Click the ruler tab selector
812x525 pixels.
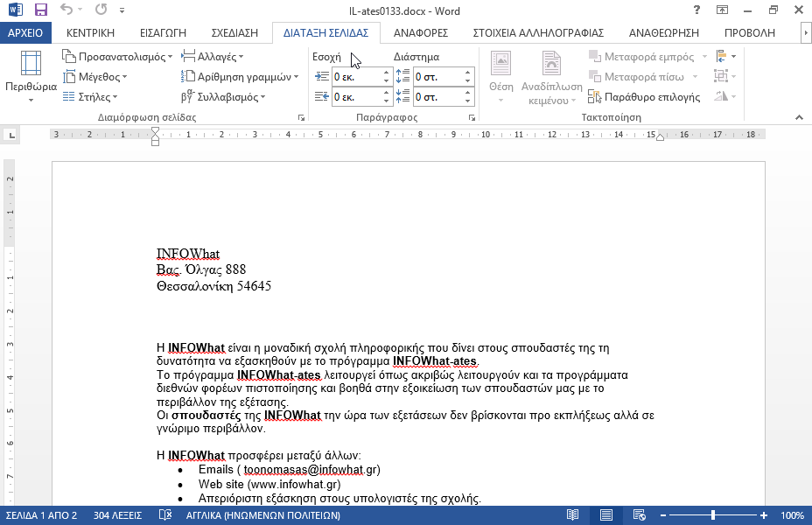click(x=11, y=136)
